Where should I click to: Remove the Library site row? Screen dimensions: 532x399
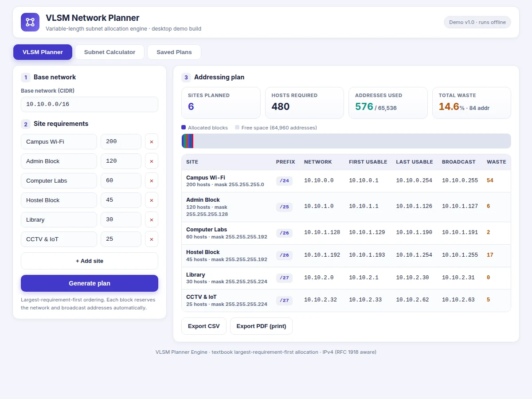[152, 220]
